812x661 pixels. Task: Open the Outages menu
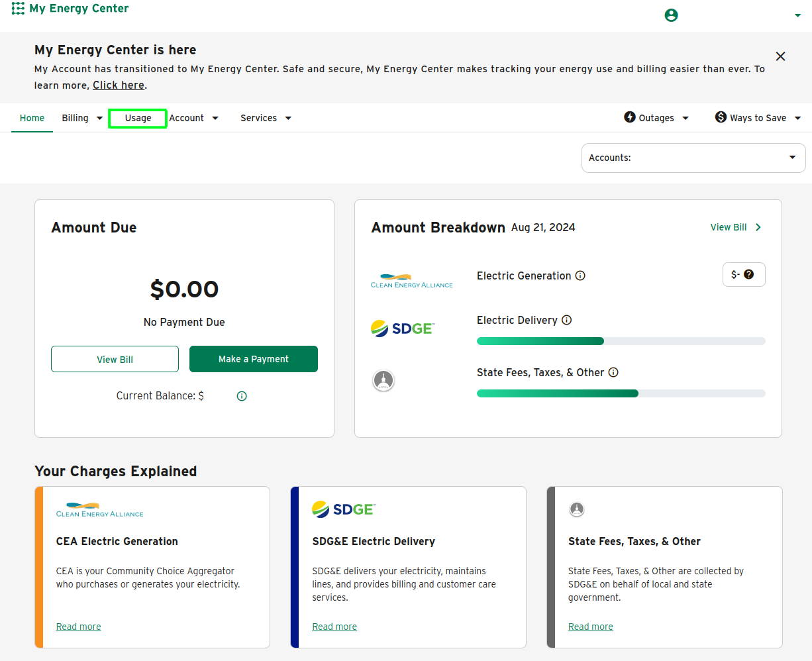coord(656,118)
